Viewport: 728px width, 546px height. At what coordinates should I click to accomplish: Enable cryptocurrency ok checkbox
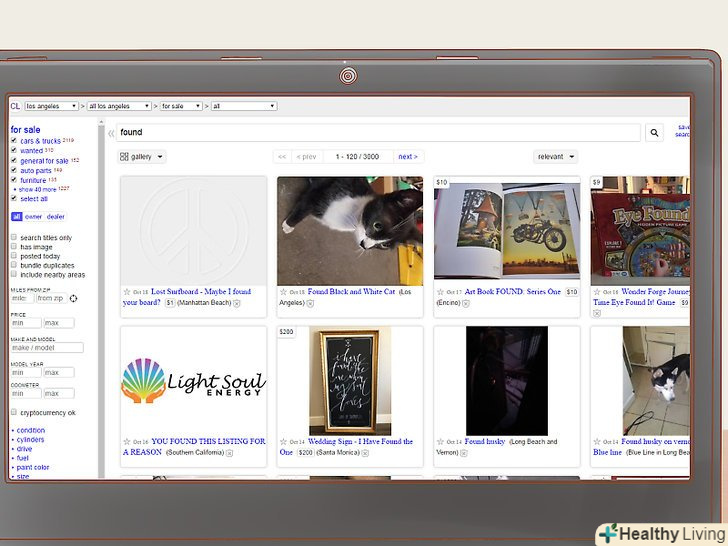pyautogui.click(x=14, y=412)
